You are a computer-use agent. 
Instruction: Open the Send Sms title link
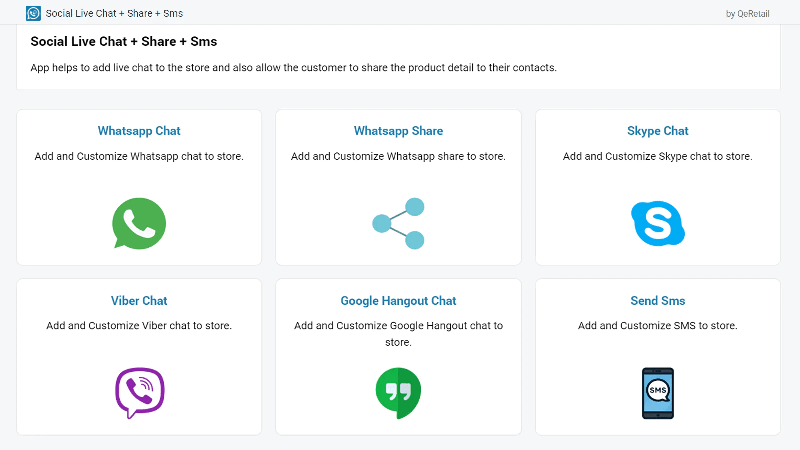click(658, 301)
